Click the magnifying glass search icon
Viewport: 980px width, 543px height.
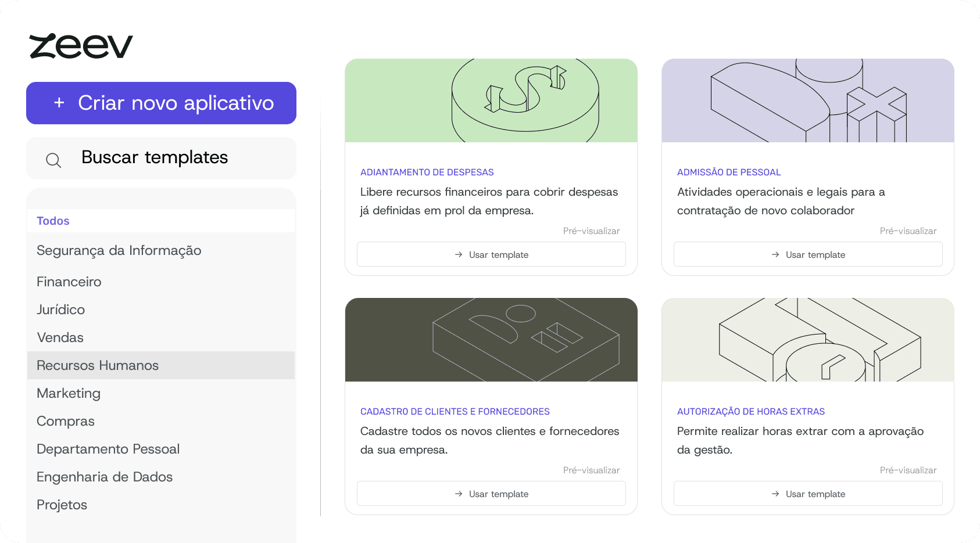[x=53, y=160]
